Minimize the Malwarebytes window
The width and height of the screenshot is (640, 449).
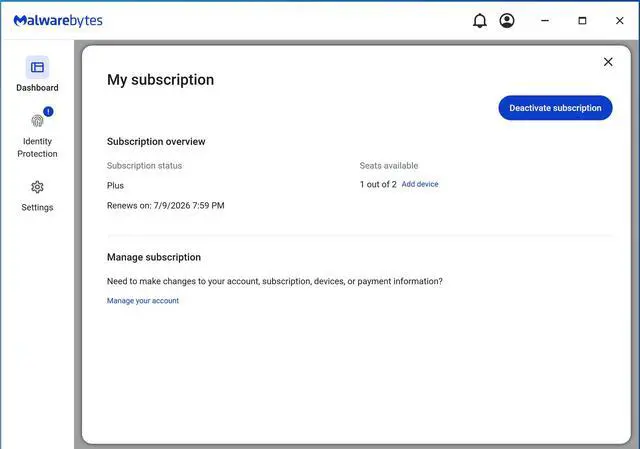545,20
